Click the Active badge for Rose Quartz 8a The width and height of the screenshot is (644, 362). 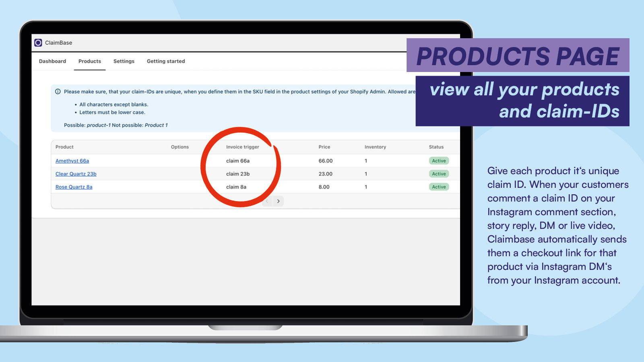[439, 187]
